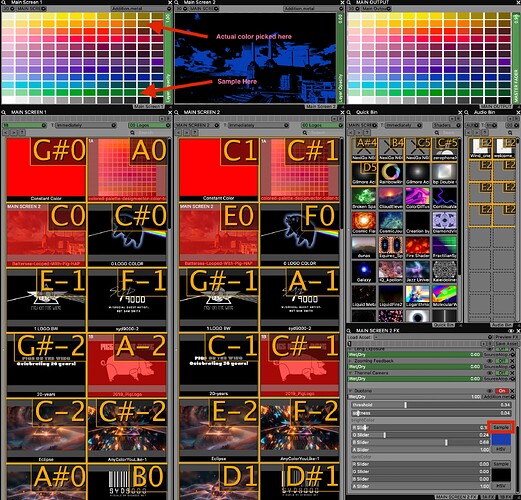Toggle HSV mode for brightColor
Viewport: 521px width, 500px height.
(501, 449)
